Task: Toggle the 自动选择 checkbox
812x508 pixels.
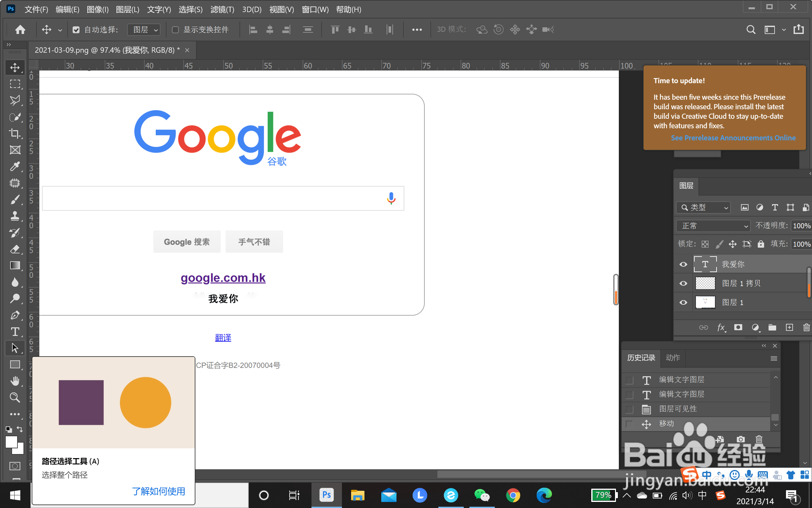Action: click(x=76, y=30)
